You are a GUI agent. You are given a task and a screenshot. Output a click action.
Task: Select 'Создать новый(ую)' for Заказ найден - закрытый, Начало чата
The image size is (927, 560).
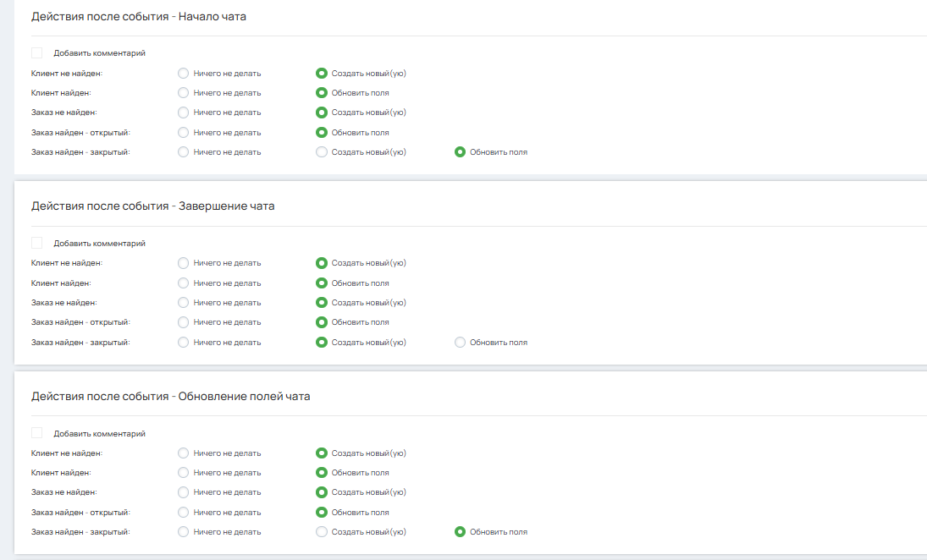322,152
